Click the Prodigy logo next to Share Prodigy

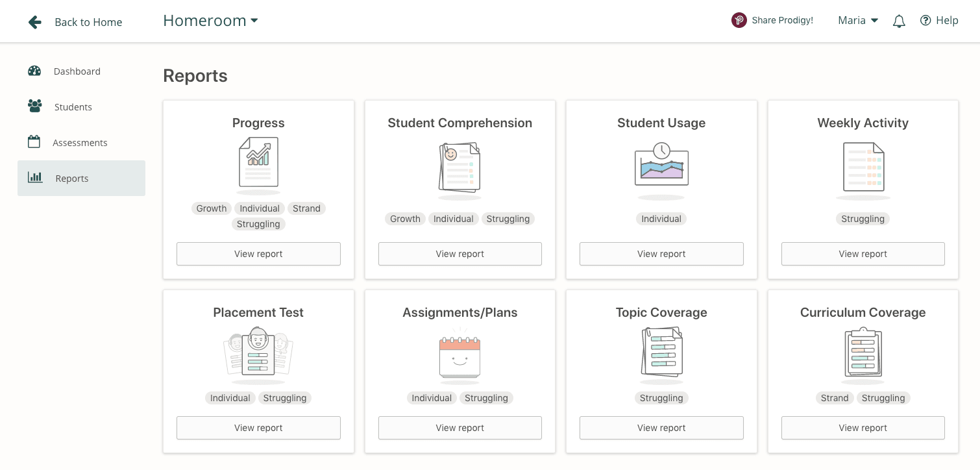(x=739, y=20)
